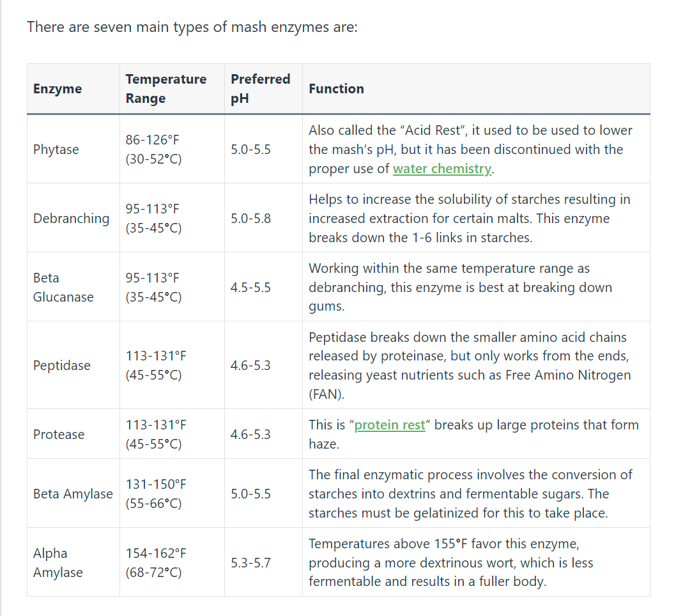
Task: Select the Protease enzyme cell
Action: pyautogui.click(x=73, y=434)
